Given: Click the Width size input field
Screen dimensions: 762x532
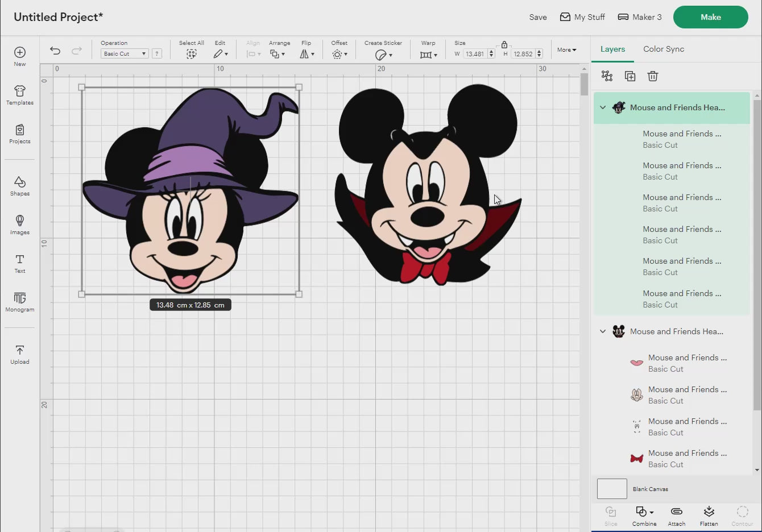Looking at the screenshot, I should tap(475, 54).
